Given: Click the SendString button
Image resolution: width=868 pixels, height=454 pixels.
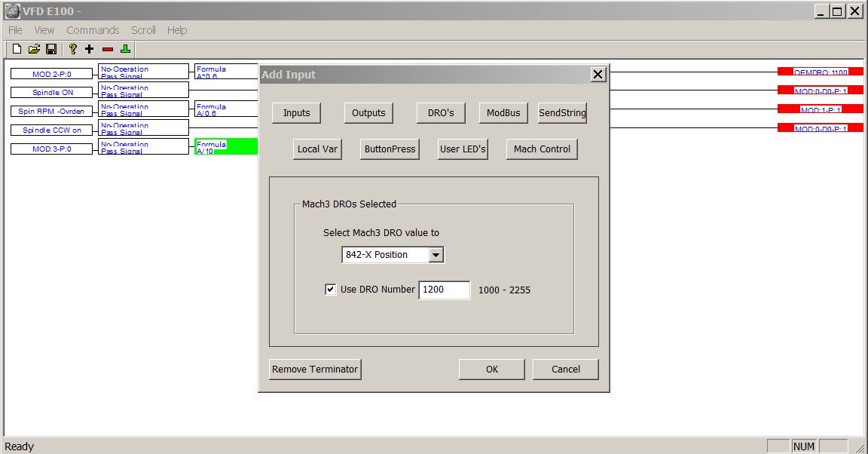Looking at the screenshot, I should click(x=562, y=113).
